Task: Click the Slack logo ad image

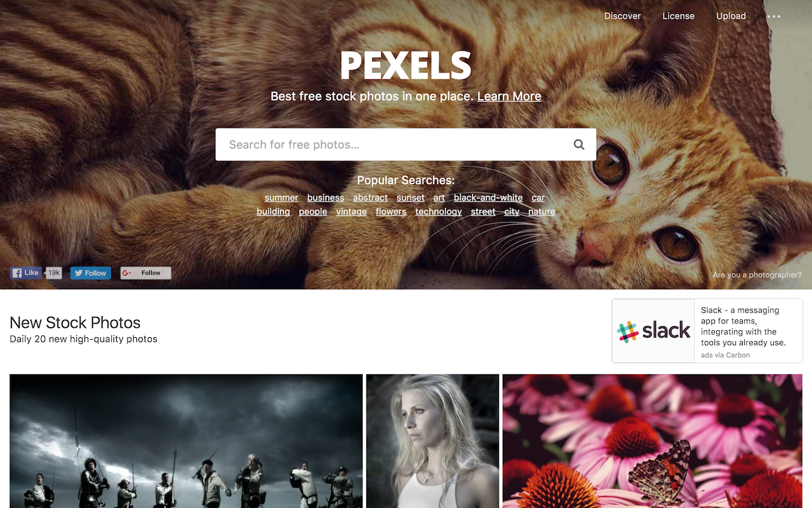Action: pos(653,331)
